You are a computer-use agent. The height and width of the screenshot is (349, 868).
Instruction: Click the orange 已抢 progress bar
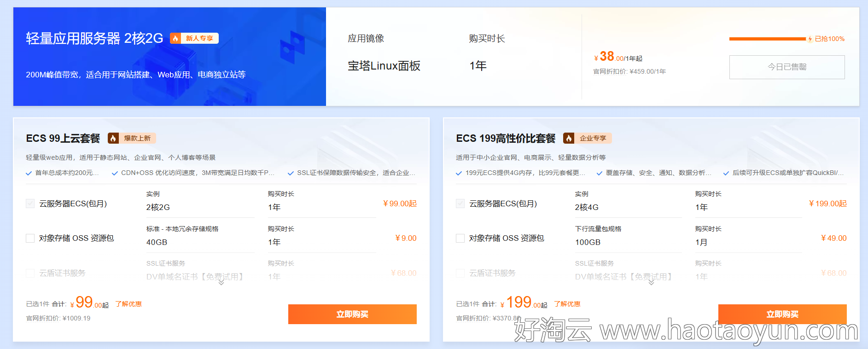768,39
